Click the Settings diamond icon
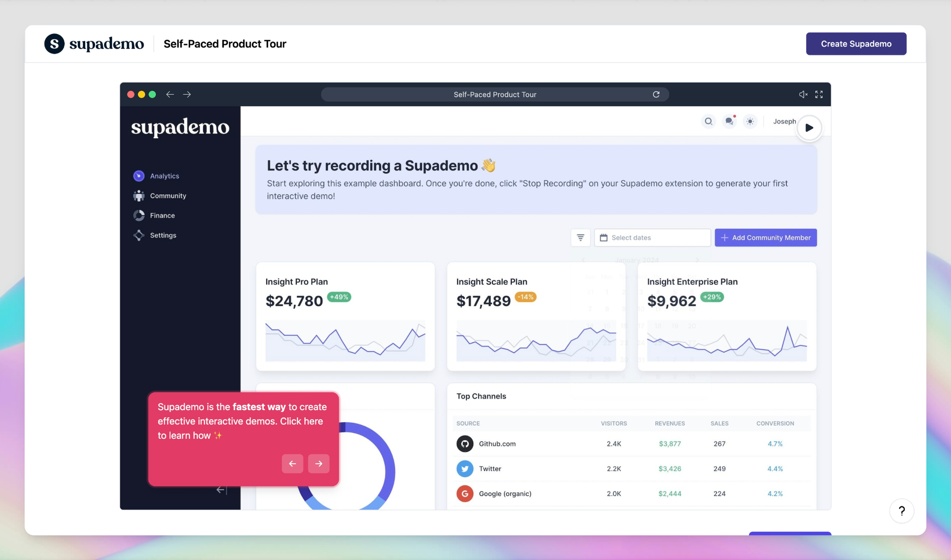This screenshot has width=951, height=560. pos(139,235)
